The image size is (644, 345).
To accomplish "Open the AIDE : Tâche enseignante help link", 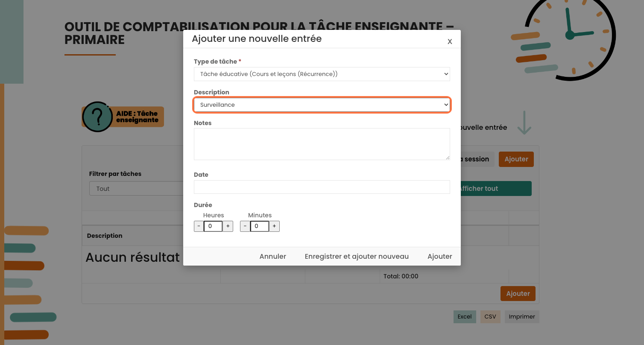I will [x=137, y=117].
